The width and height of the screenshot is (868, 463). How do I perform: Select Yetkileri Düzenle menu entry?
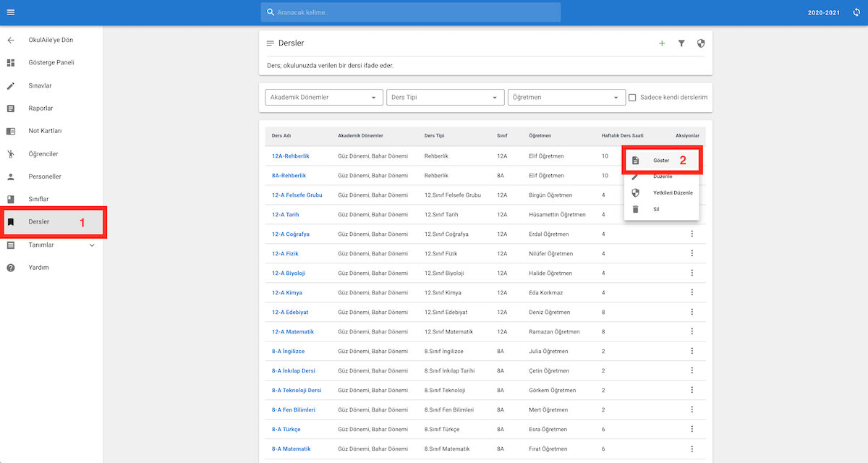pos(661,192)
